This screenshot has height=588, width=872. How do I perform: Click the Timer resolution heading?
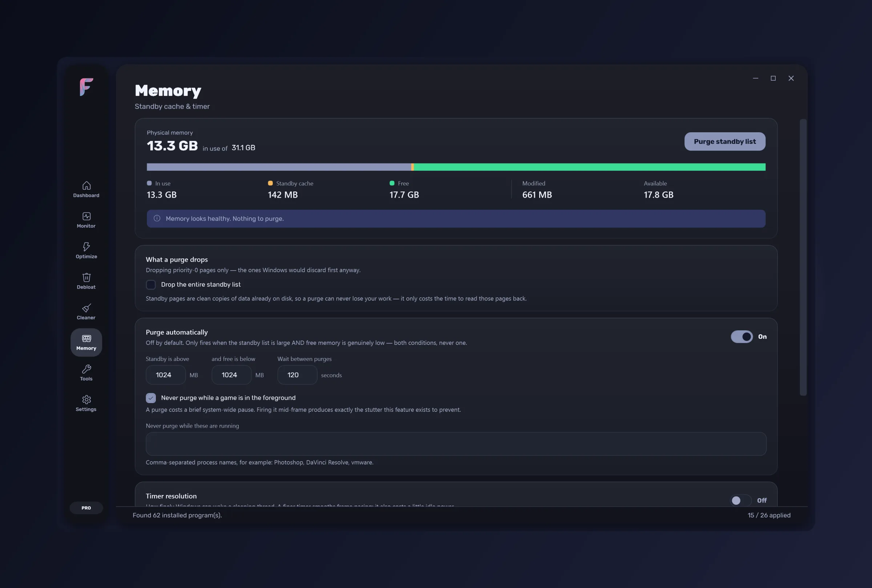tap(171, 496)
